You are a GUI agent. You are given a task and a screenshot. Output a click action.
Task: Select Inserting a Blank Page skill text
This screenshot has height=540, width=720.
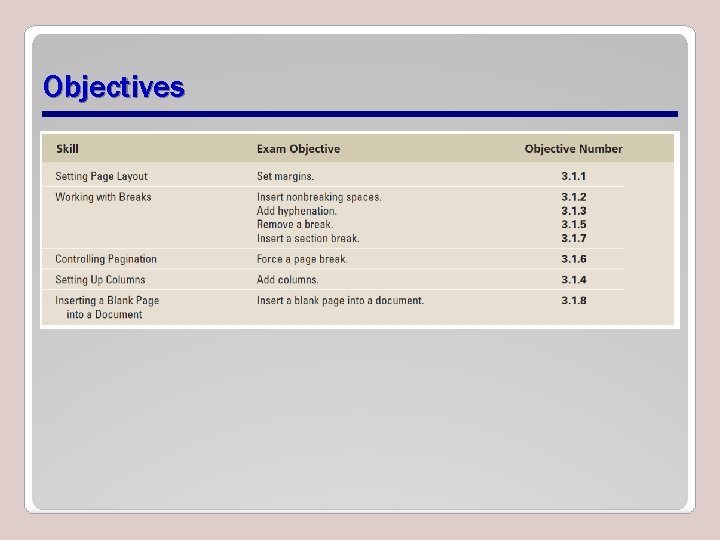coord(107,307)
